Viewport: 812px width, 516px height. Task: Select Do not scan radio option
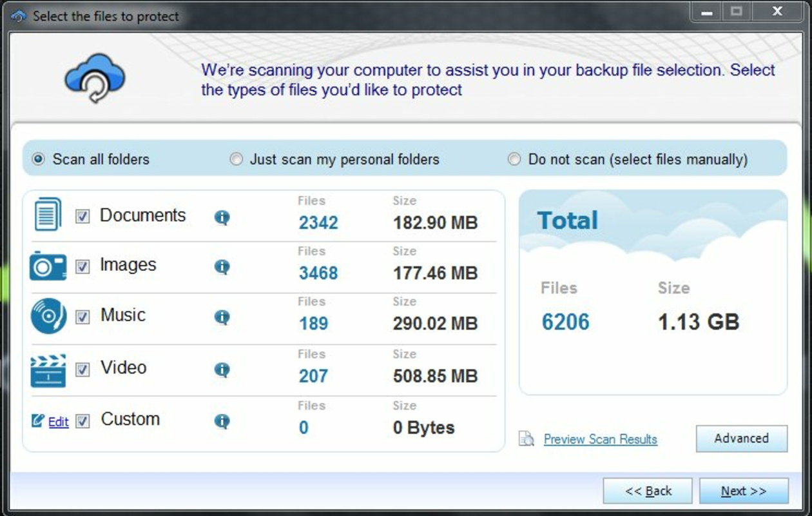pyautogui.click(x=514, y=159)
